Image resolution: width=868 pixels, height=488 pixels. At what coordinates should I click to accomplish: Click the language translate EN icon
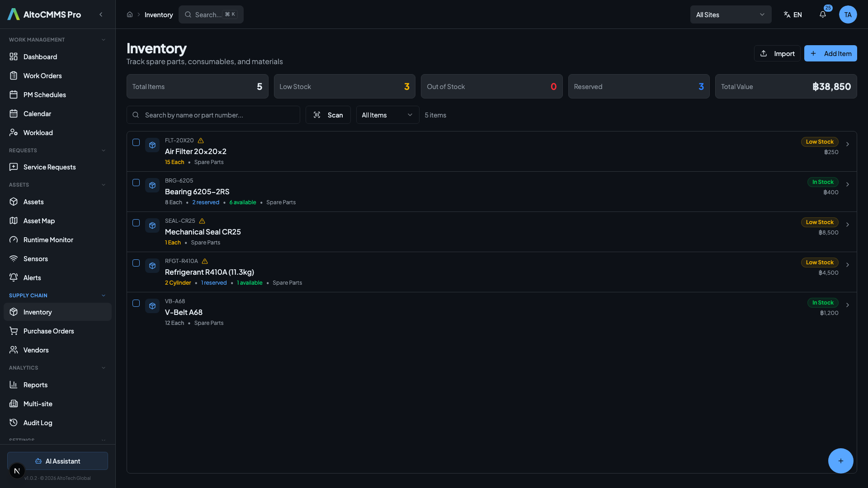793,14
